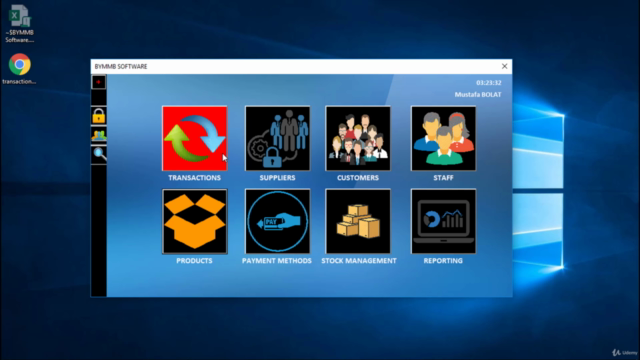The image size is (640, 360).
Task: Open the Transactions module icon
Action: click(x=195, y=138)
